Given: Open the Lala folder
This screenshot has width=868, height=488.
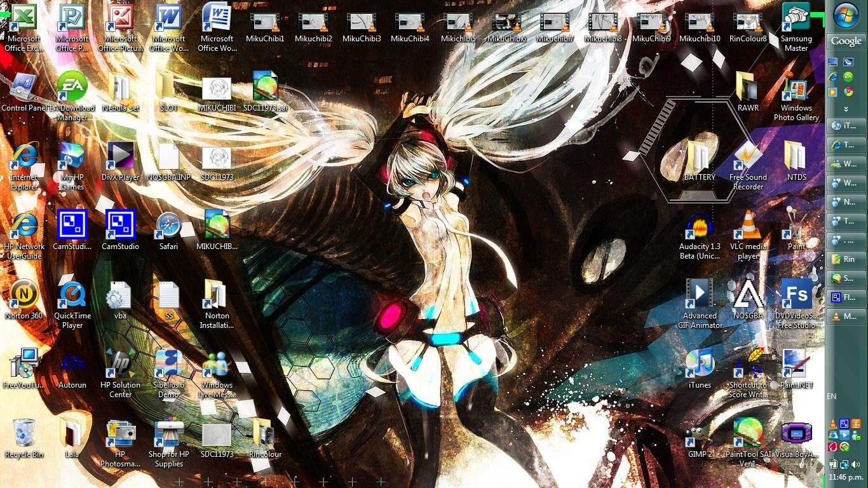Looking at the screenshot, I should point(72,439).
